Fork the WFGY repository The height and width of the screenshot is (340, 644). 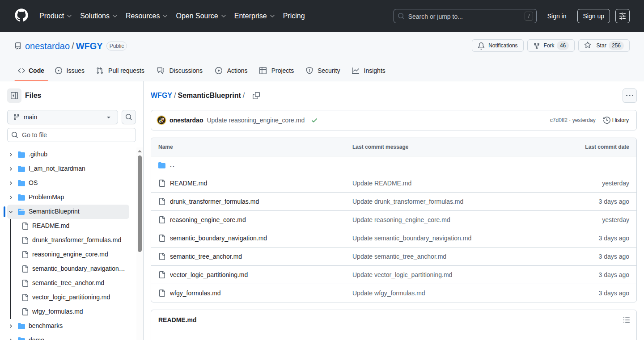pos(551,46)
